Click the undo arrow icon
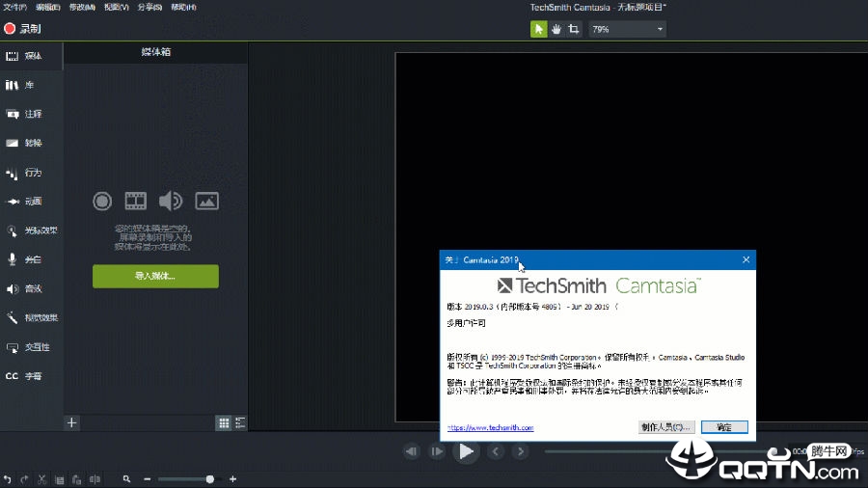The width and height of the screenshot is (868, 488). click(x=7, y=479)
